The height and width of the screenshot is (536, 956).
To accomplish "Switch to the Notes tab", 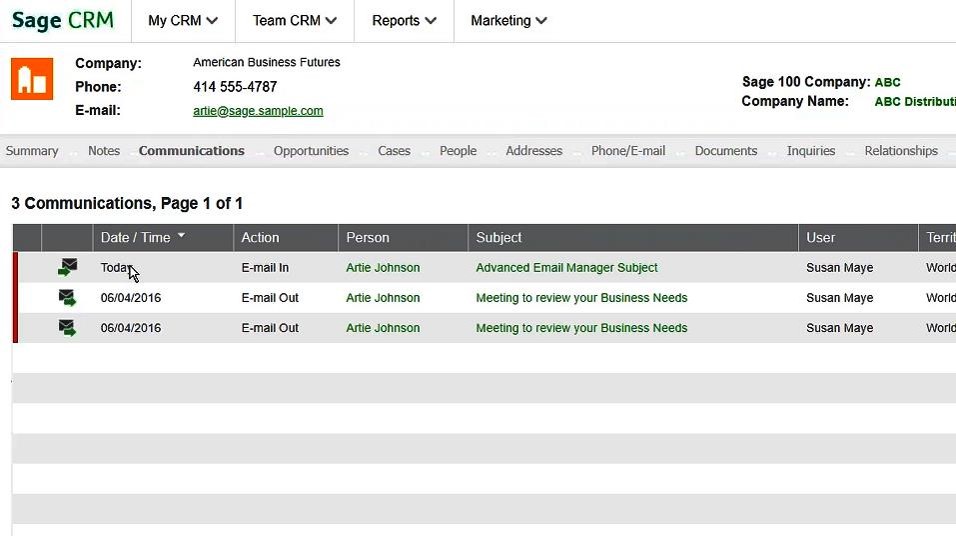I will click(104, 151).
